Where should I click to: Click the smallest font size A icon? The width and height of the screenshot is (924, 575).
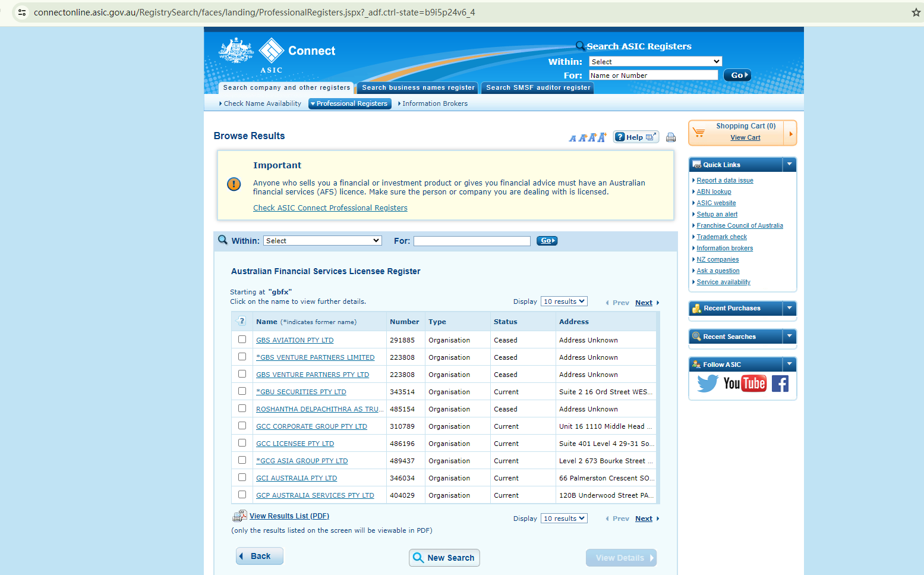tap(572, 139)
